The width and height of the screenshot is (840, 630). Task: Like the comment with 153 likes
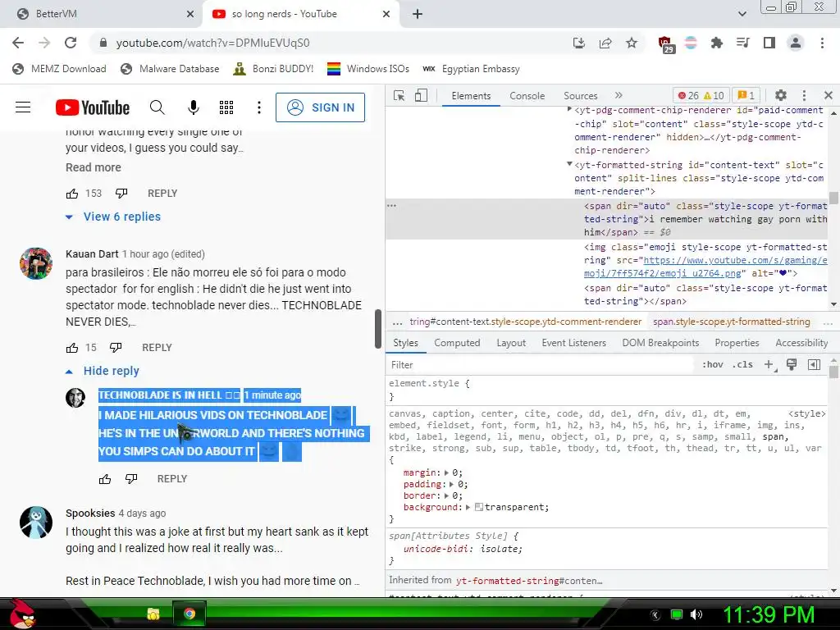[x=72, y=194]
